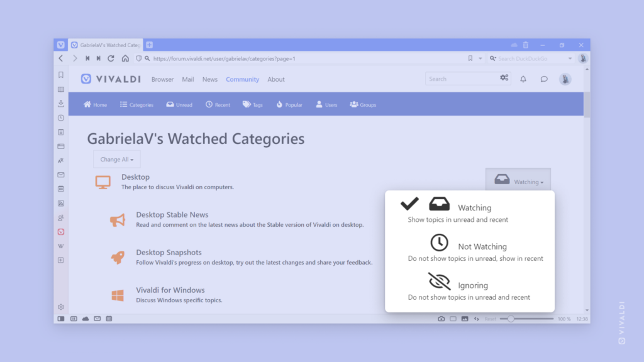Open the About menu item
The image size is (644, 362).
click(276, 79)
